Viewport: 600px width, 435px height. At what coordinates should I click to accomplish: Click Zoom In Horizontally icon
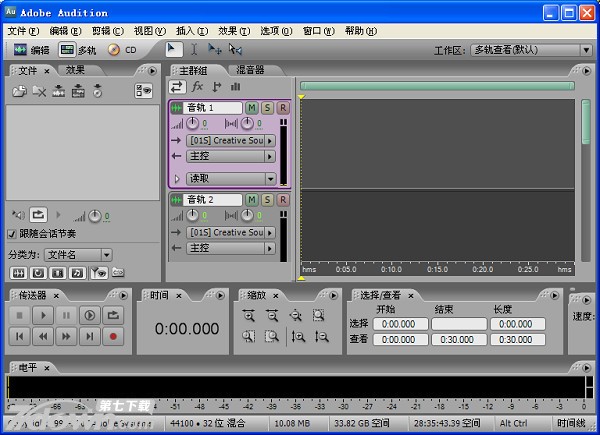[x=249, y=315]
